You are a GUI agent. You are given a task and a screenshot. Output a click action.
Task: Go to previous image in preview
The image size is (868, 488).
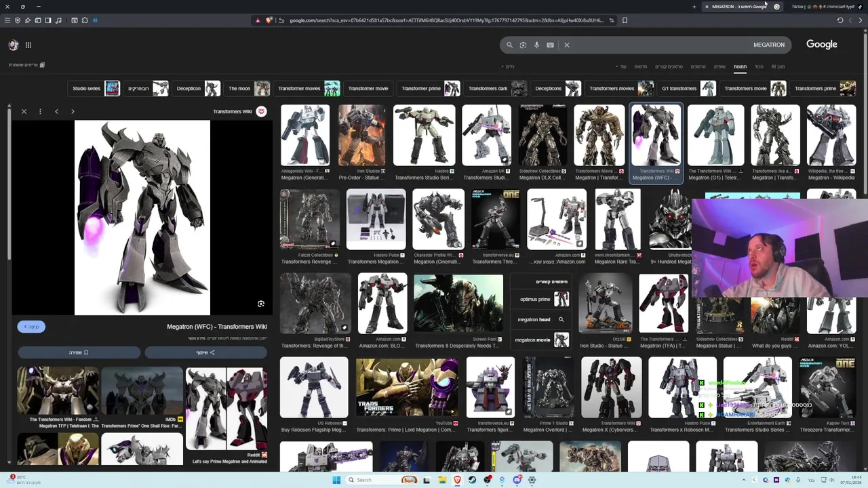point(56,111)
